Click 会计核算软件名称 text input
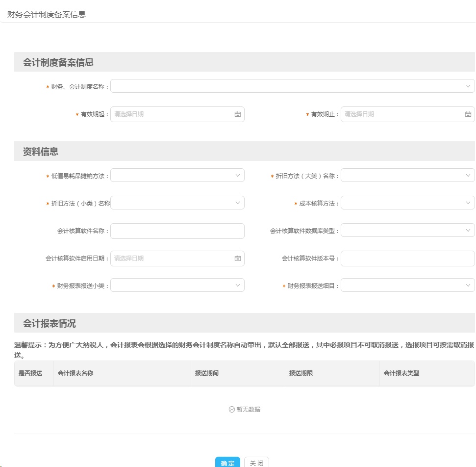The image size is (476, 467). point(177,231)
